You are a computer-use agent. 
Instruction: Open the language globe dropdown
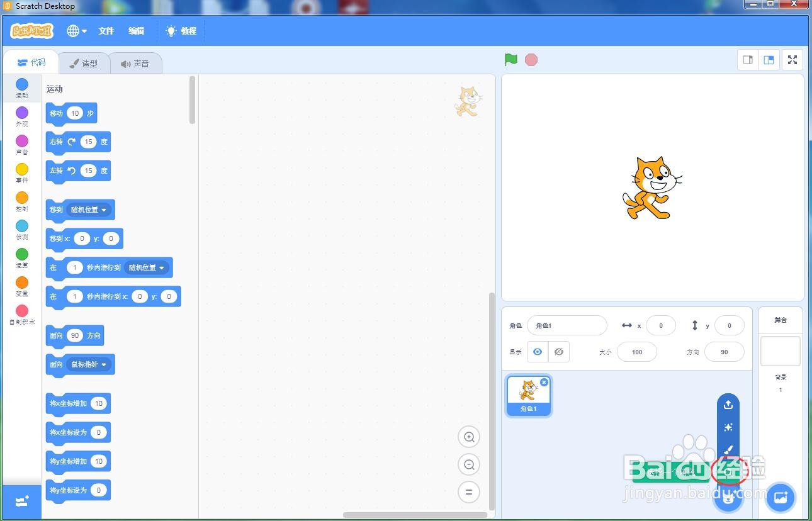click(76, 30)
